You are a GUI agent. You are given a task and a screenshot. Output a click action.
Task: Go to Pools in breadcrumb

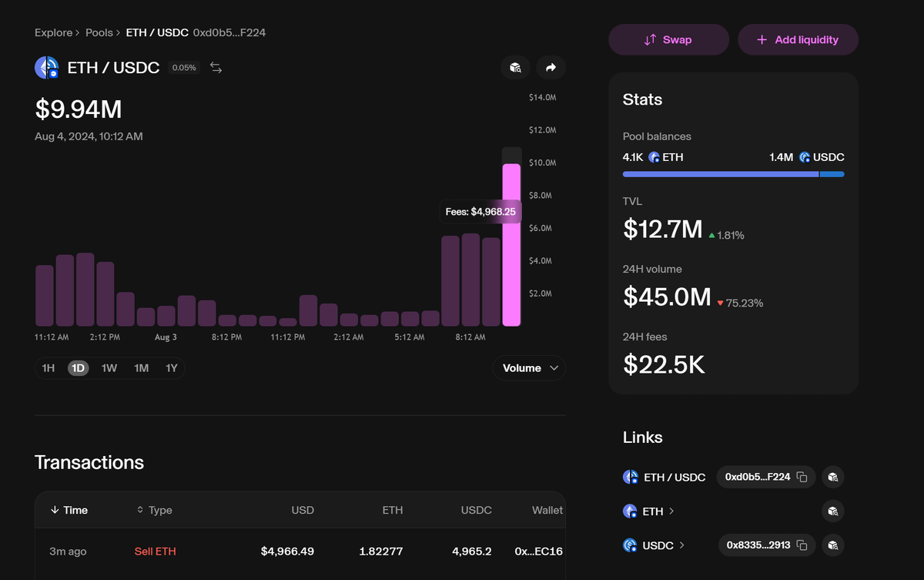(x=99, y=32)
